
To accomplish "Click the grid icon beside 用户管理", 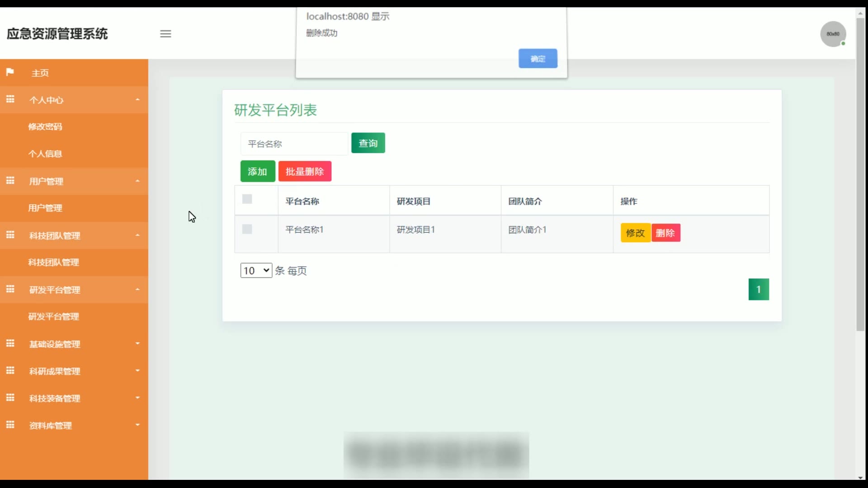I will click(10, 181).
